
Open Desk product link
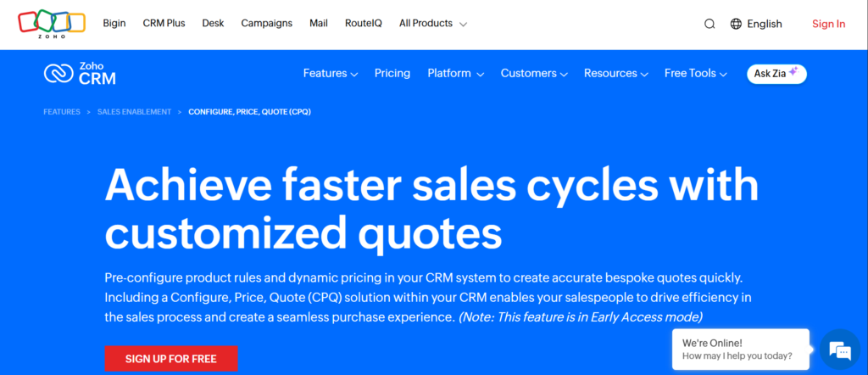point(213,24)
